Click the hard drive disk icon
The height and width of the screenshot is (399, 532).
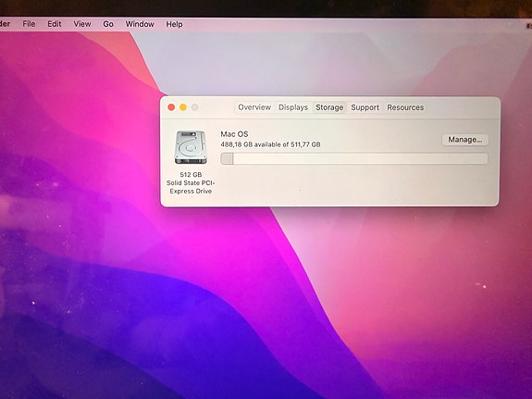click(191, 148)
